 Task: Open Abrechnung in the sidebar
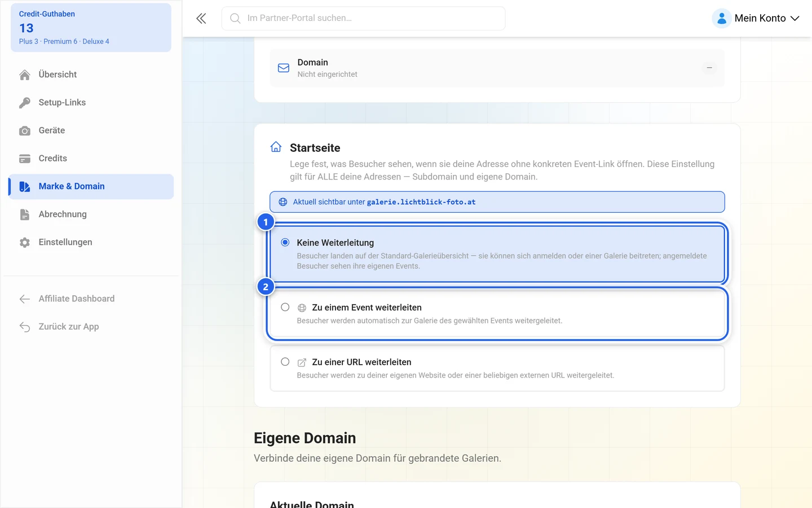pos(91,214)
